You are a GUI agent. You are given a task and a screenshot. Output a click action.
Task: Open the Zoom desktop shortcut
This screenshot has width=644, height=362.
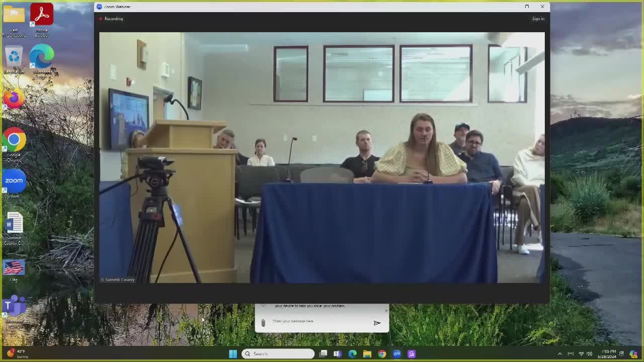(x=14, y=181)
